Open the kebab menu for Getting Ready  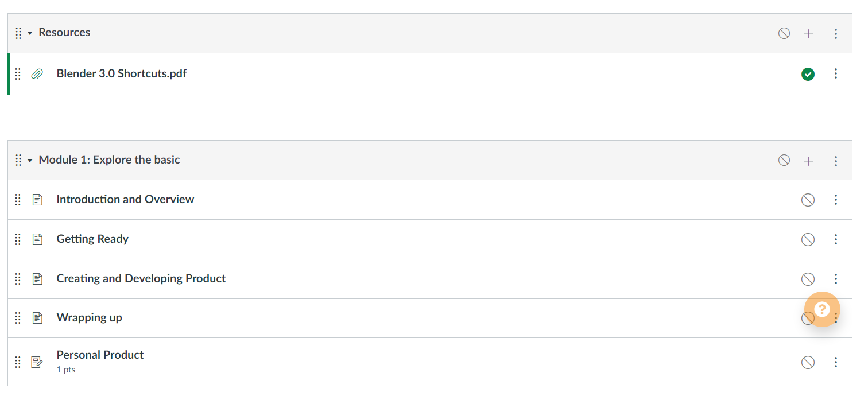[835, 239]
